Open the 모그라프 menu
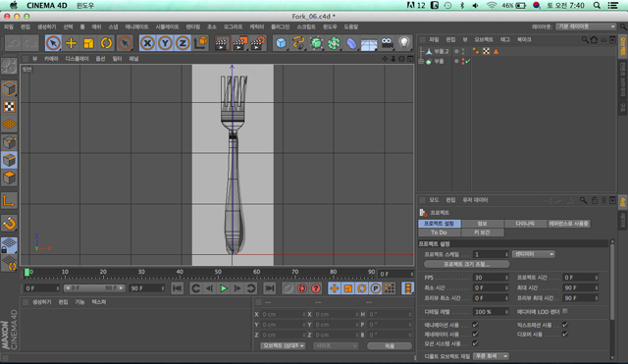The width and height of the screenshot is (628, 364). (234, 26)
